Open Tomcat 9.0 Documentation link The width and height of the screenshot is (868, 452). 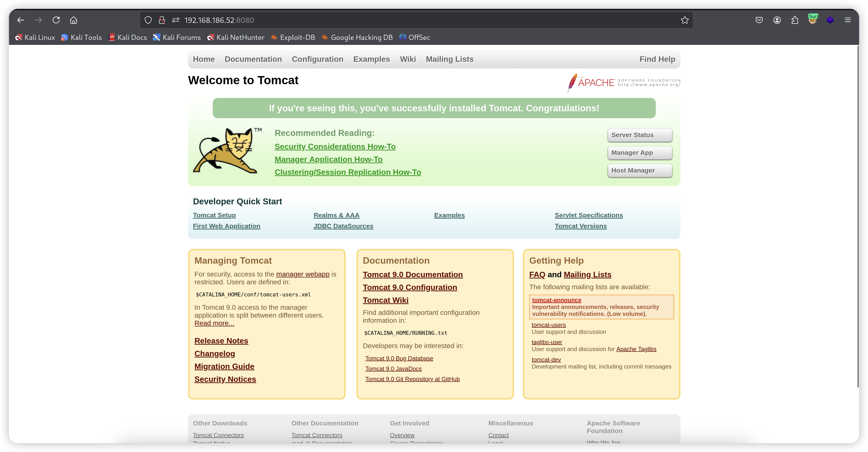[x=412, y=275]
